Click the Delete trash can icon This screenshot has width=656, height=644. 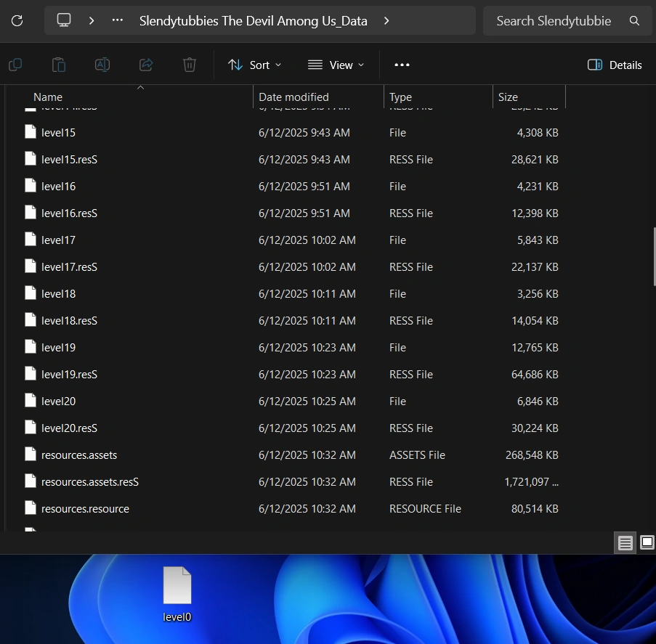pyautogui.click(x=190, y=65)
